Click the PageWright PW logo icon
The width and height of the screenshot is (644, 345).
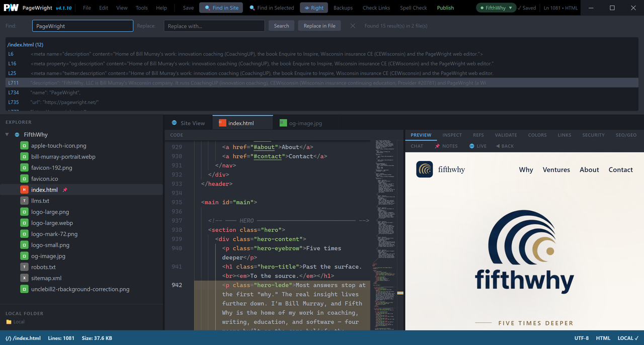point(11,8)
